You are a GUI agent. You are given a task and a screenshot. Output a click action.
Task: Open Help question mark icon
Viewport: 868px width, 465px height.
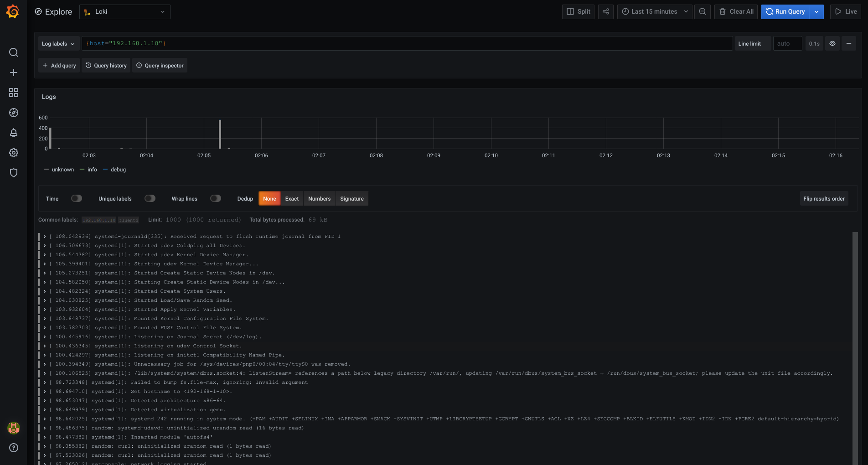click(x=14, y=448)
